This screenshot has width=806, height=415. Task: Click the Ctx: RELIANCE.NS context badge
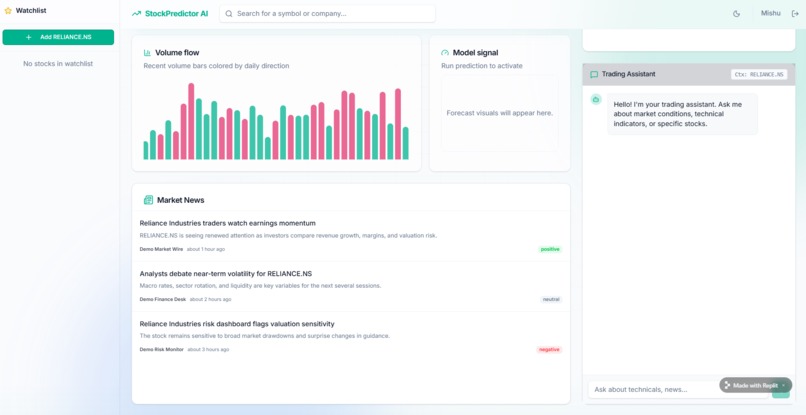click(x=759, y=75)
